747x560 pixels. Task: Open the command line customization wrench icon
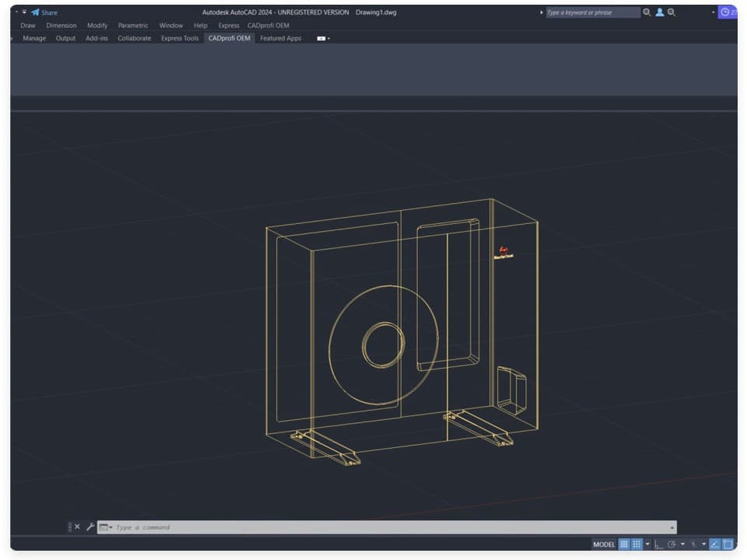[89, 527]
